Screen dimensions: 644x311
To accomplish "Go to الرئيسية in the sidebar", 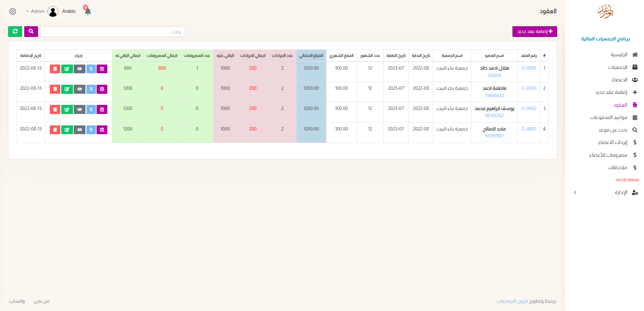I will (619, 54).
